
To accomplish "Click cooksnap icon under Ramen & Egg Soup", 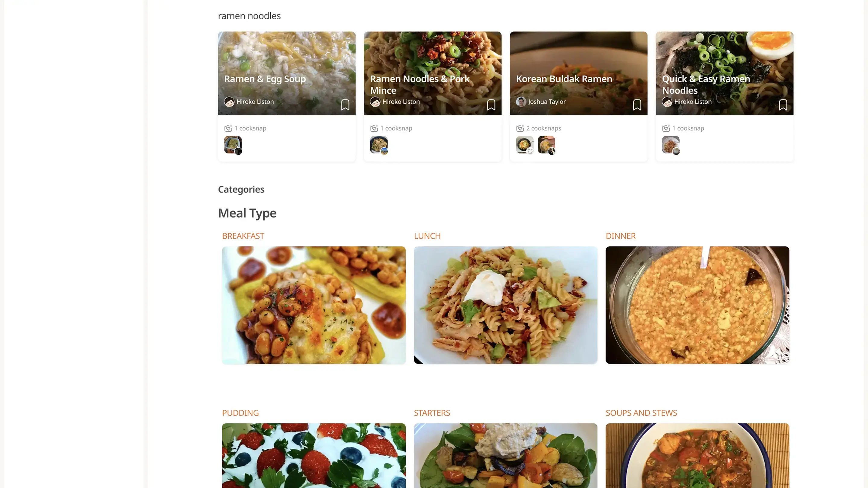I will (228, 128).
